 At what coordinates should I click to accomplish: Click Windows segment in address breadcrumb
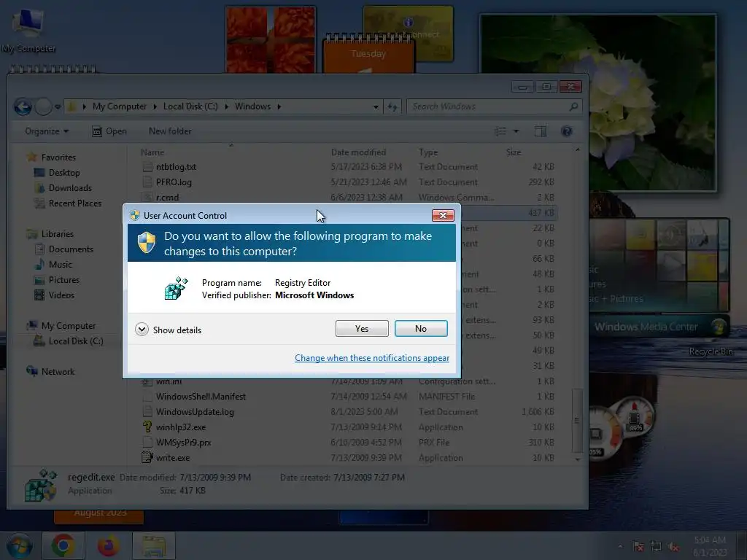pos(252,106)
